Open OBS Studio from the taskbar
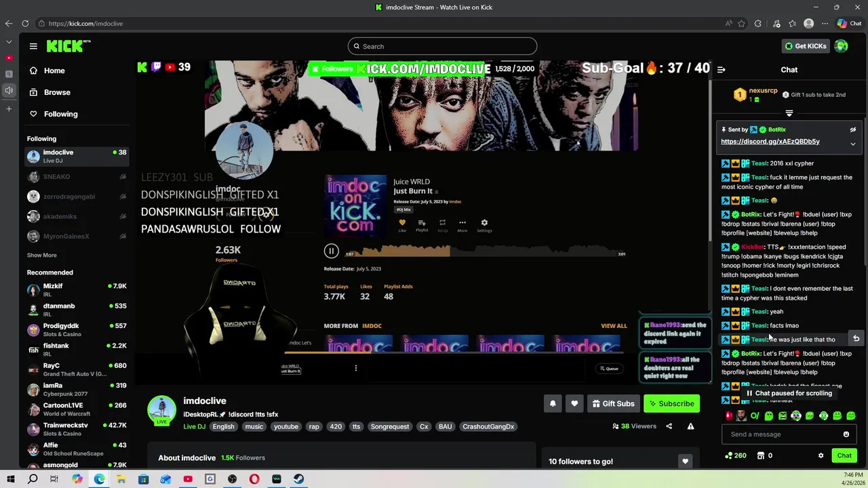This screenshot has height=488, width=868. click(232, 479)
